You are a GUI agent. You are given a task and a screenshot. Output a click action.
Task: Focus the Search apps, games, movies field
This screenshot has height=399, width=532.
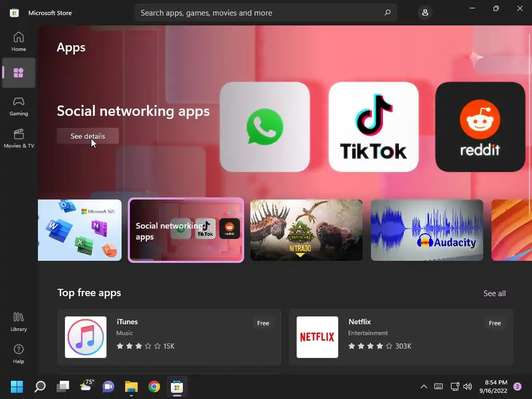click(265, 12)
